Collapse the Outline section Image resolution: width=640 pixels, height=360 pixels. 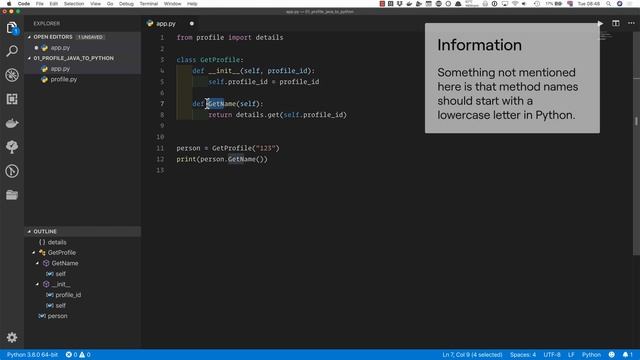tap(29, 231)
